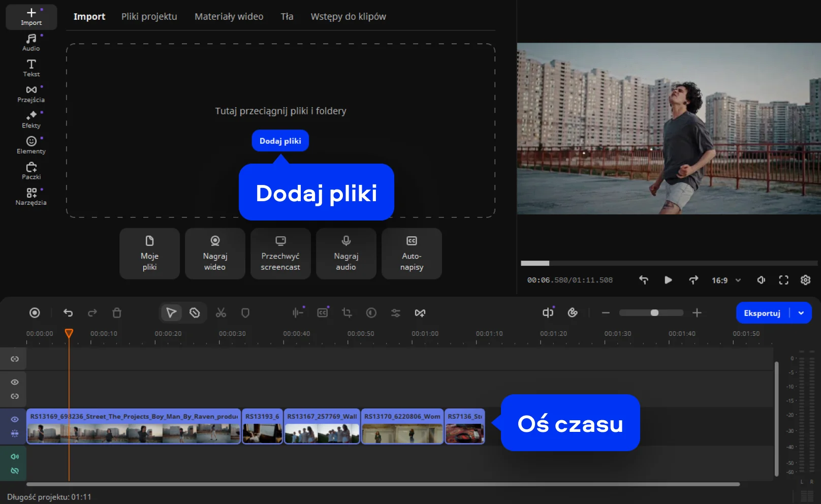Screen dimensions: 821x504
Task: Click the timeline zoom slider handle
Action: [x=654, y=313]
